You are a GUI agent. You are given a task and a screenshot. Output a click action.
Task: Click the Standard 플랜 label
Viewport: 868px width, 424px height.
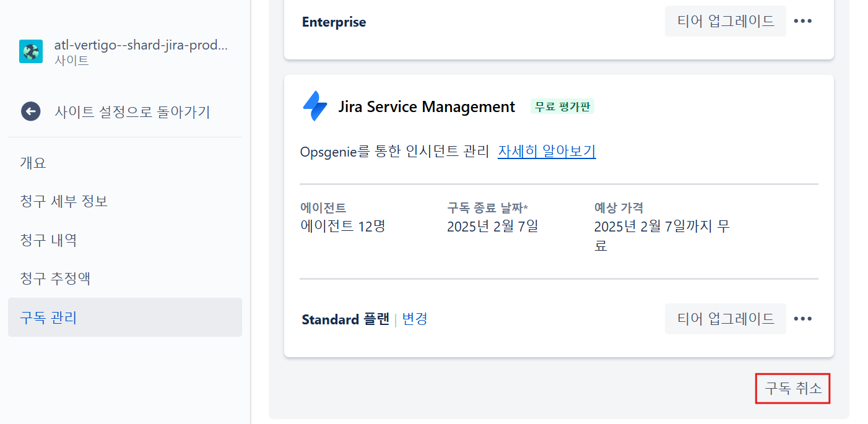pos(345,319)
